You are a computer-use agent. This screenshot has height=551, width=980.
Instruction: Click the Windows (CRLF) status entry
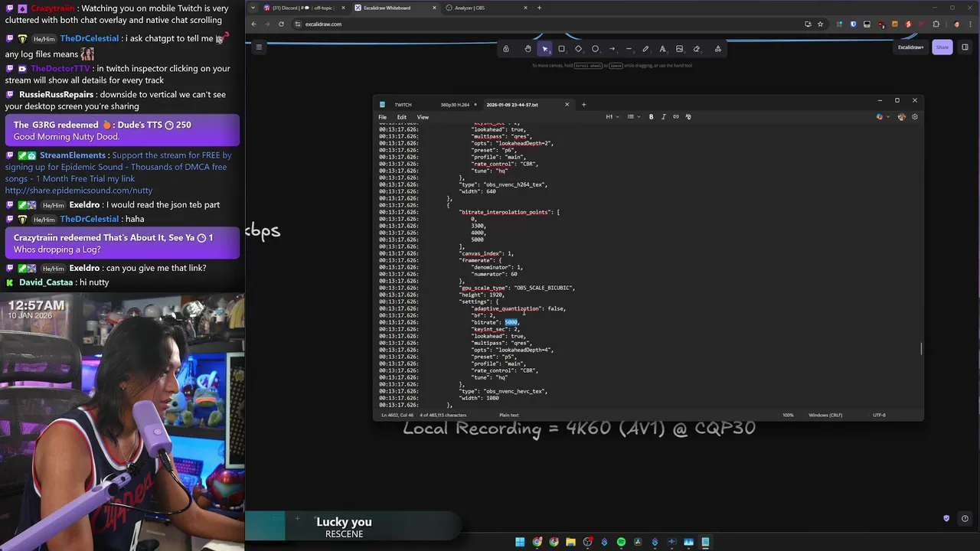click(x=825, y=415)
